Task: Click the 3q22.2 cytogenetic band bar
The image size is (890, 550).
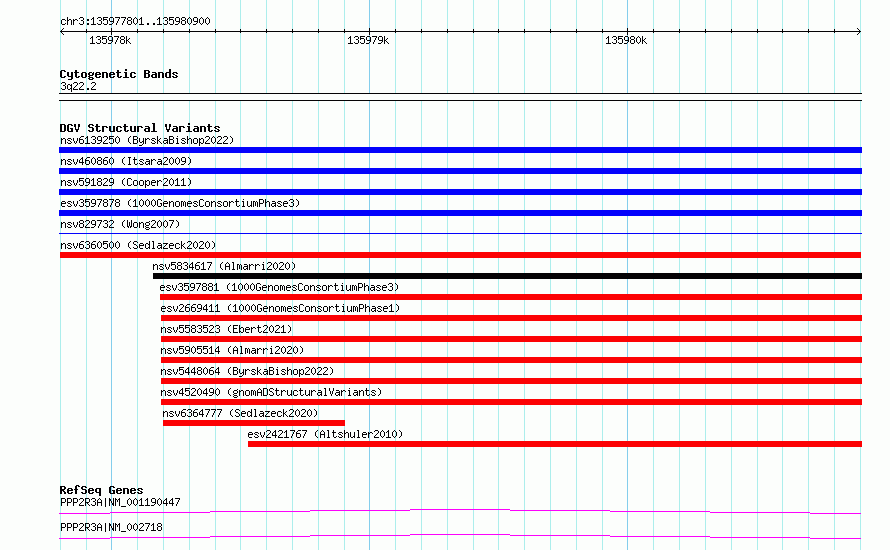Action: [x=460, y=97]
